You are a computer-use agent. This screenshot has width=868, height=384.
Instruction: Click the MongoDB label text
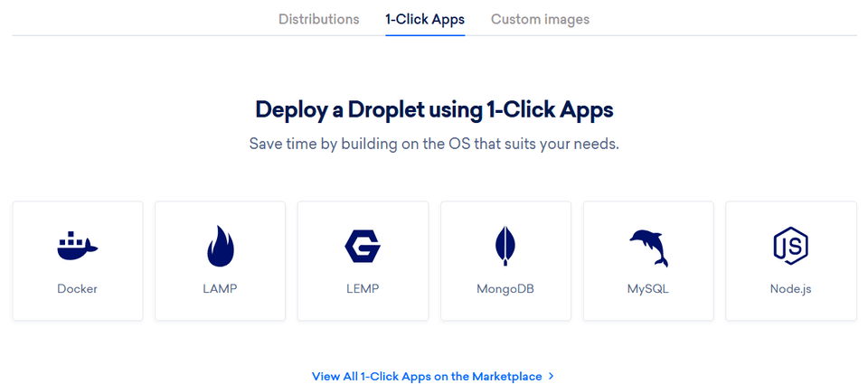click(505, 289)
